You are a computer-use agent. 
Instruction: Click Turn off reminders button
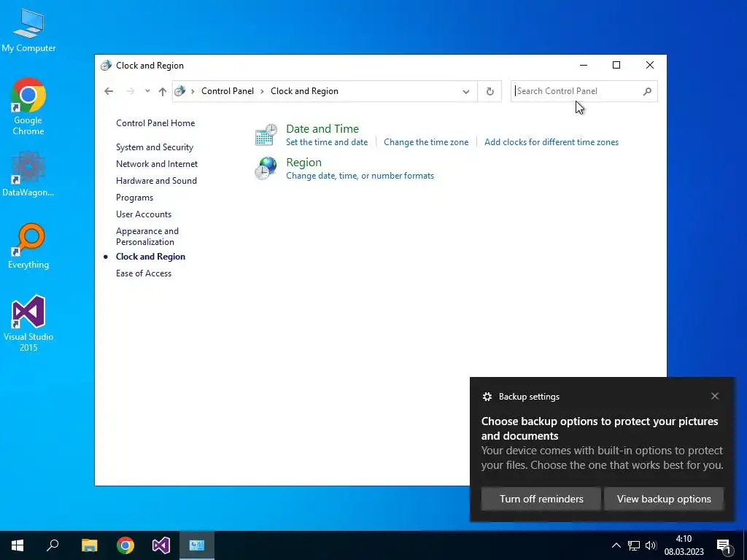(x=541, y=499)
